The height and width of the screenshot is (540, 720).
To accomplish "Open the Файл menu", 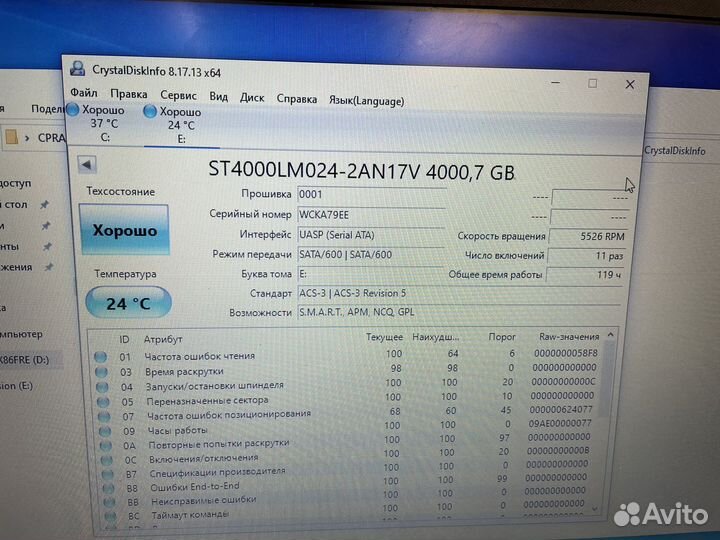I will [84, 93].
